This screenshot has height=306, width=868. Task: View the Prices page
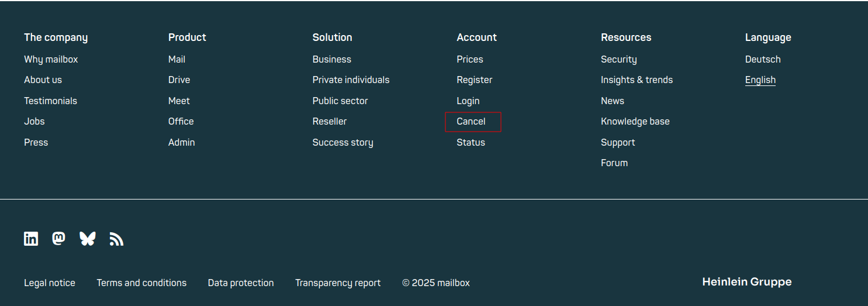pos(469,59)
